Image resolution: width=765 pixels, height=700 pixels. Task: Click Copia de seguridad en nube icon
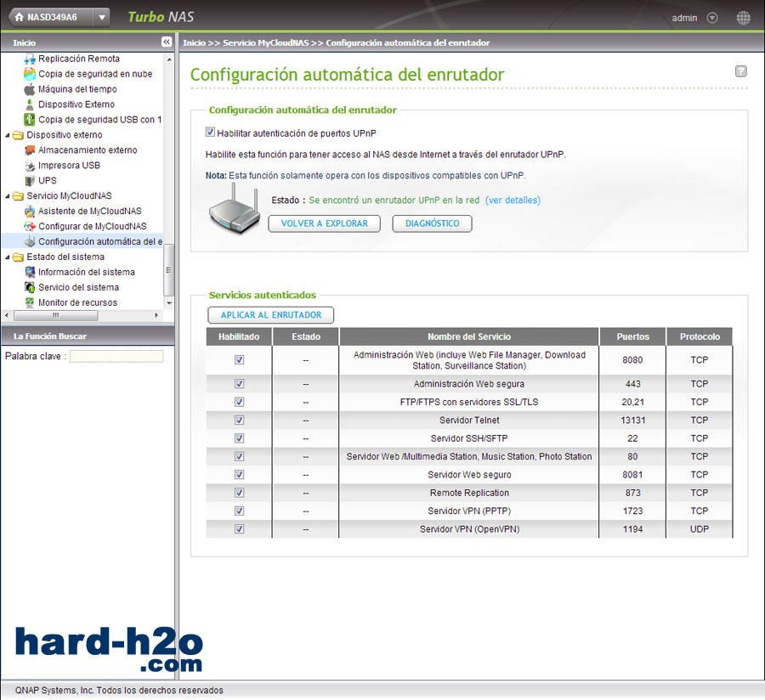[x=30, y=74]
